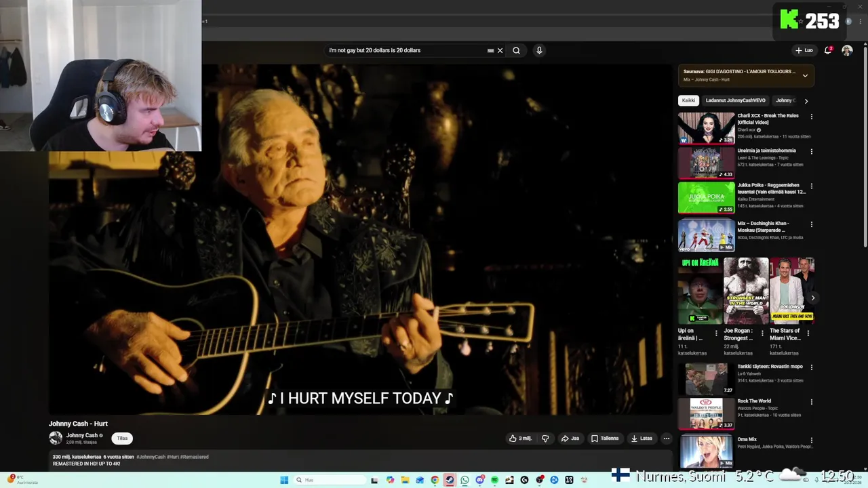Open the Windows Start menu
This screenshot has height=488, width=868.
pos(284,480)
